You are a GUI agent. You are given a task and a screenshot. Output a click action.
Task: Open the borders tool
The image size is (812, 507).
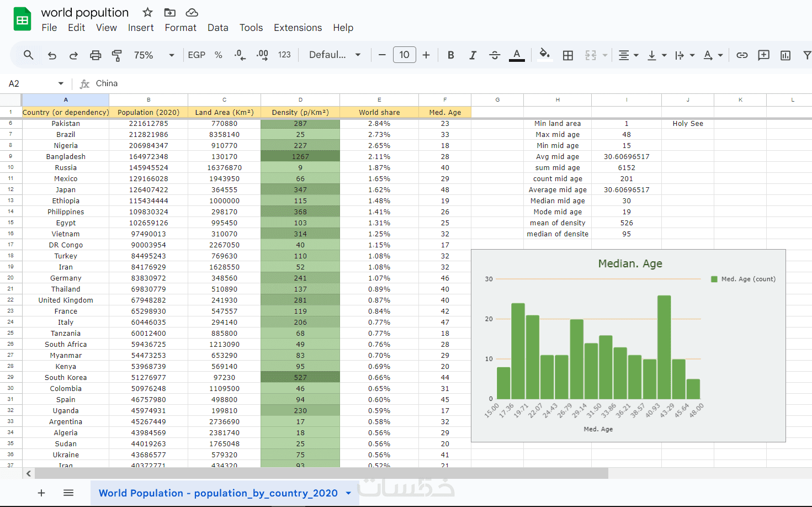(x=568, y=55)
